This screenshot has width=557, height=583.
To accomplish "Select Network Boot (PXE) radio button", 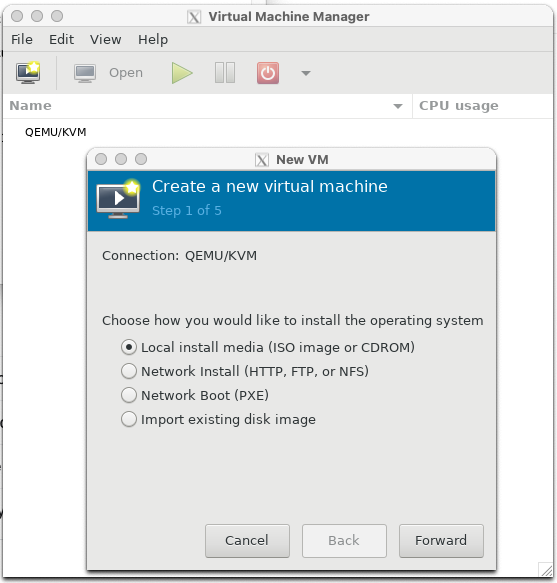I will pos(129,395).
